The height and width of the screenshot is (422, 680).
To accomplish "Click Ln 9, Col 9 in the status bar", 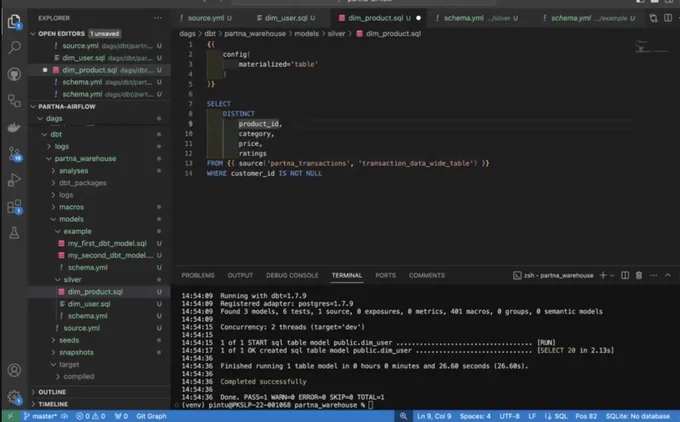I will [434, 416].
